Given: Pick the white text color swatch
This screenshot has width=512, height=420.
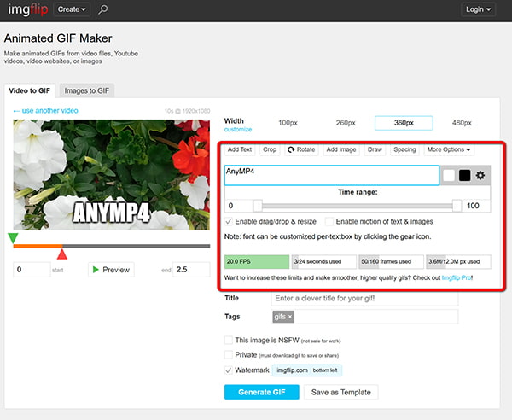Looking at the screenshot, I should click(x=449, y=175).
